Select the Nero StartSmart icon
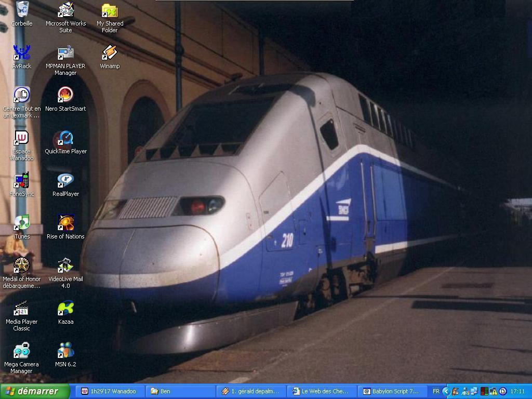 65,96
